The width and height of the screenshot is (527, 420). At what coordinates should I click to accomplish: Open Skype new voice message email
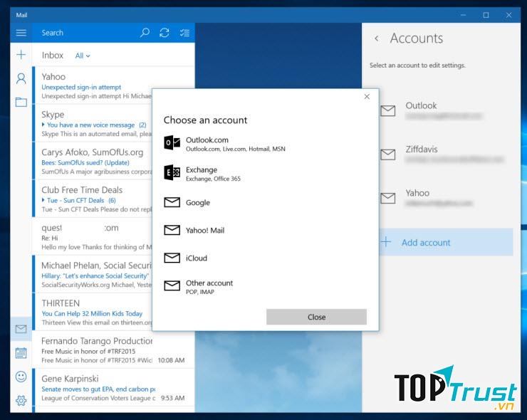coord(93,124)
